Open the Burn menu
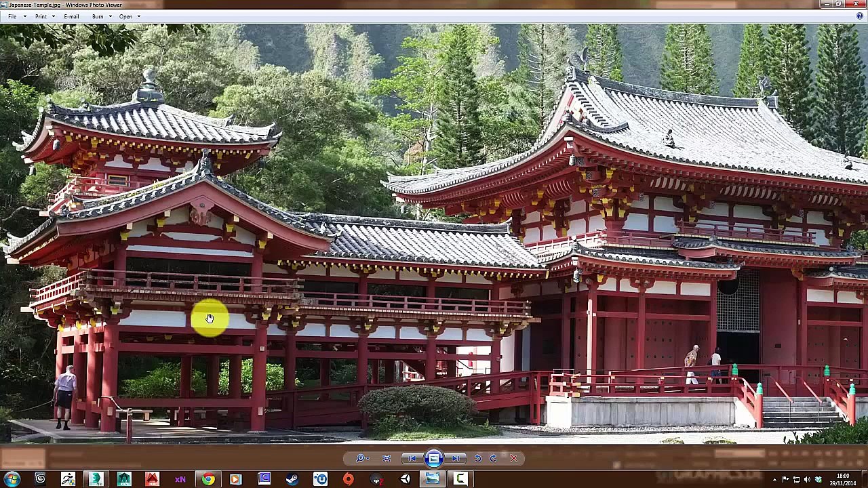This screenshot has width=868, height=488. [x=98, y=16]
